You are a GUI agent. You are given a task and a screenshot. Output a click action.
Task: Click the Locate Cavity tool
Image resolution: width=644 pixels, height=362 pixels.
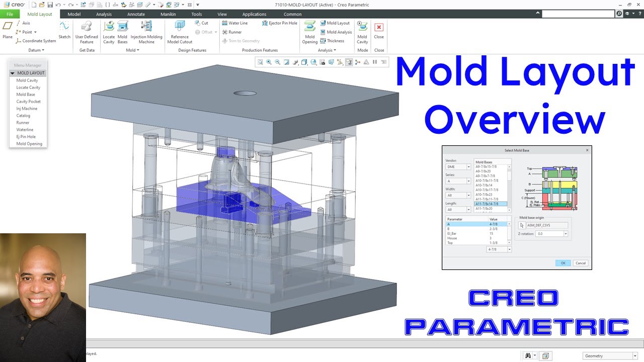coord(109,32)
